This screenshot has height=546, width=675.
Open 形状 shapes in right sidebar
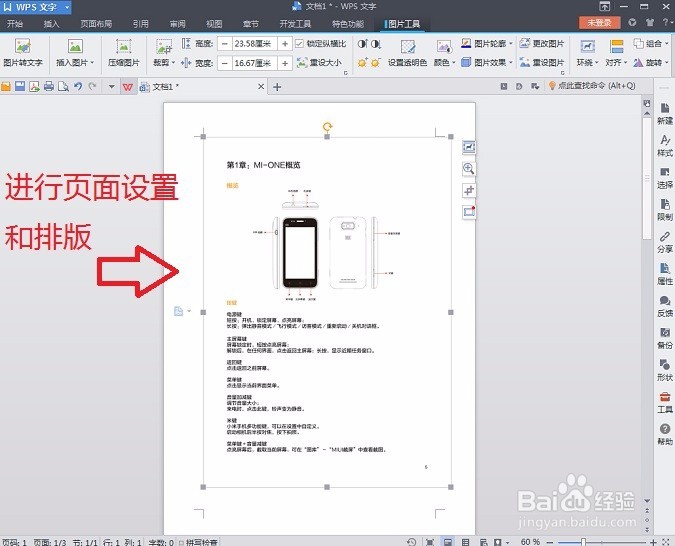665,371
